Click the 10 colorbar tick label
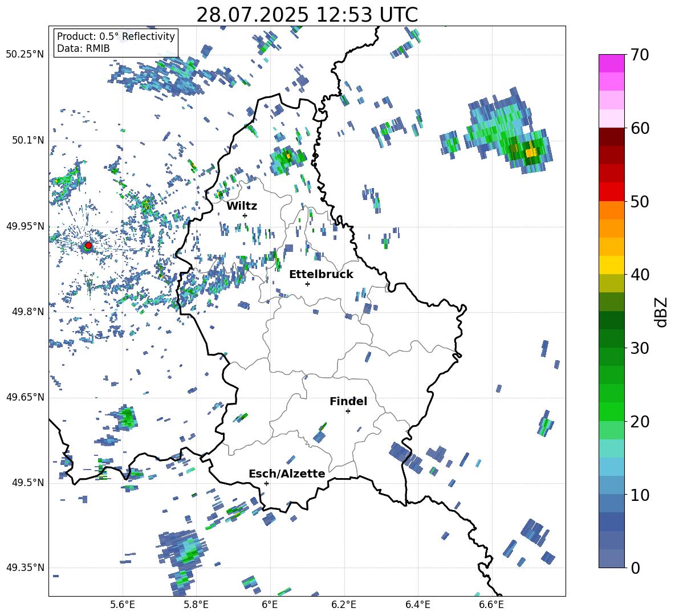The image size is (675, 616). point(639,495)
